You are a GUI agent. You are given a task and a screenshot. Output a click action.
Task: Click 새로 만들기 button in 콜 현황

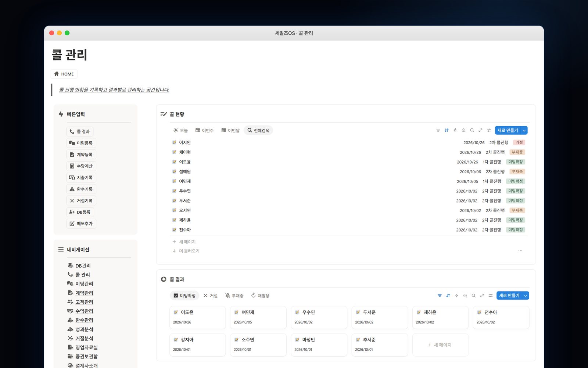(x=508, y=130)
